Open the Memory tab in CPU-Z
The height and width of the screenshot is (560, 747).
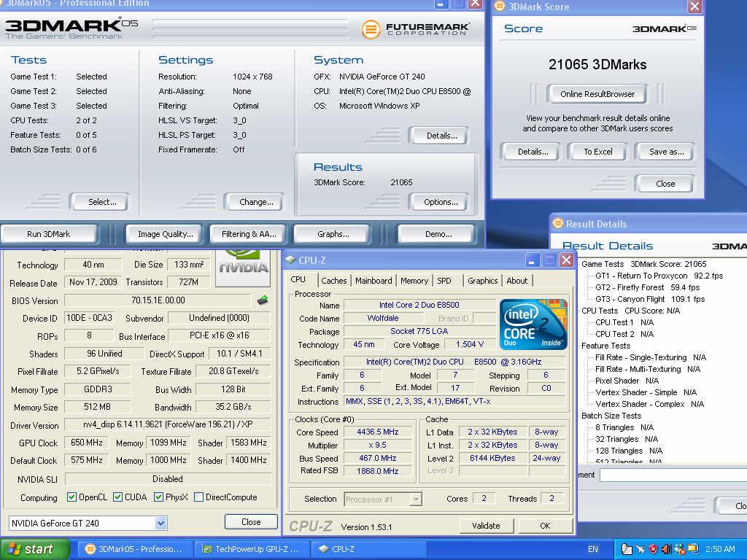pos(414,281)
